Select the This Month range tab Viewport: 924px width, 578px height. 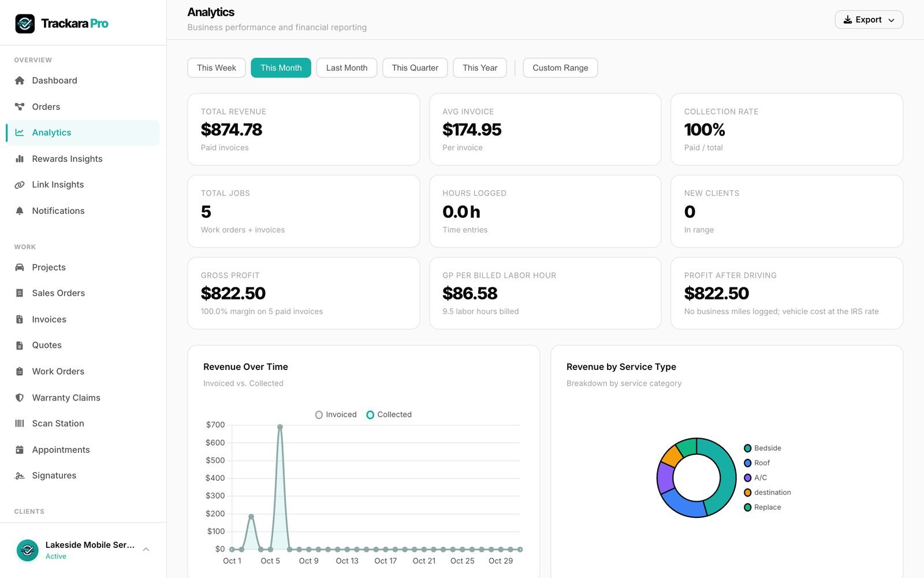point(281,68)
